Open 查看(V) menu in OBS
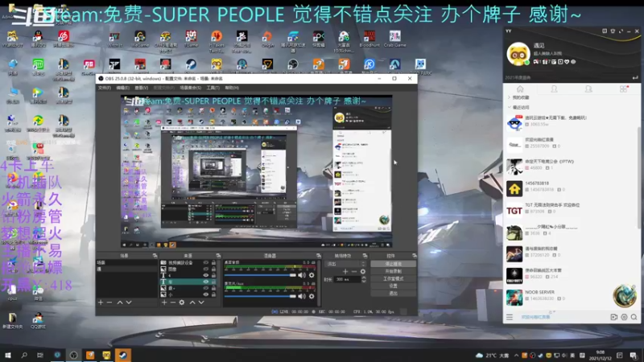 coord(142,88)
